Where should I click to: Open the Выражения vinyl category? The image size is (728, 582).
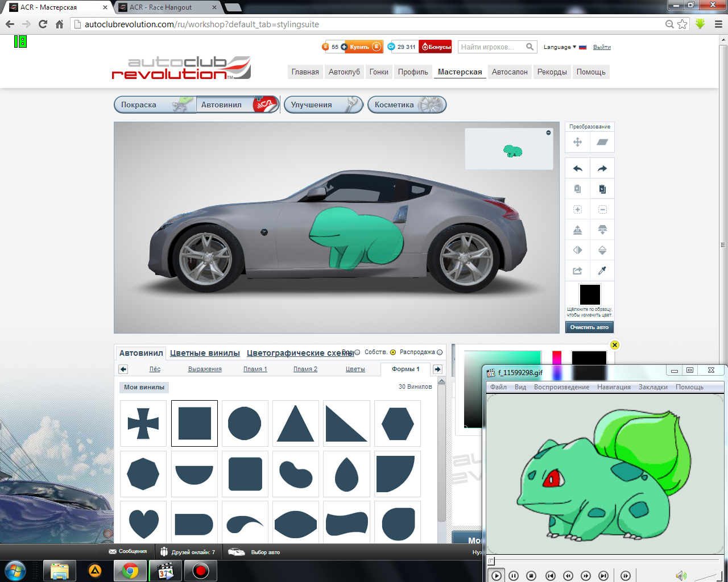205,369
